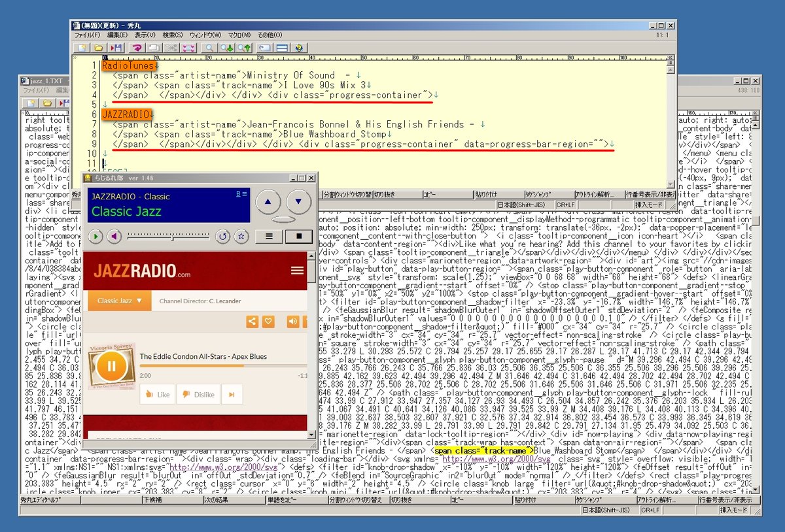The width and height of the screenshot is (785, 532).
Task: Open the その他(O) menu
Action: click(x=270, y=35)
